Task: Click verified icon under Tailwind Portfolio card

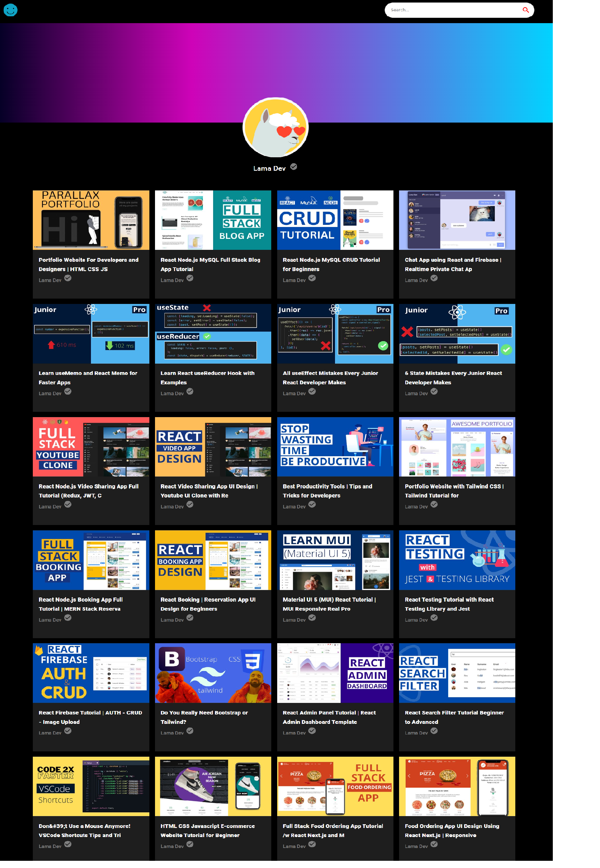Action: pyautogui.click(x=434, y=504)
